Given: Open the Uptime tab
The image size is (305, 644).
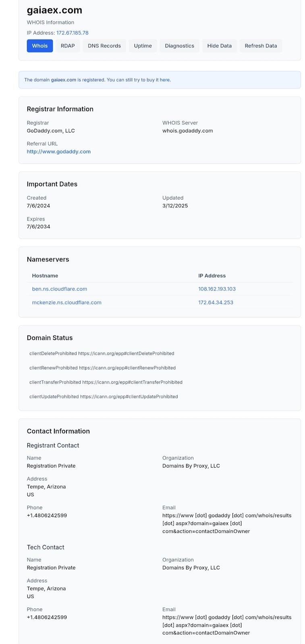Looking at the screenshot, I should tap(143, 46).
